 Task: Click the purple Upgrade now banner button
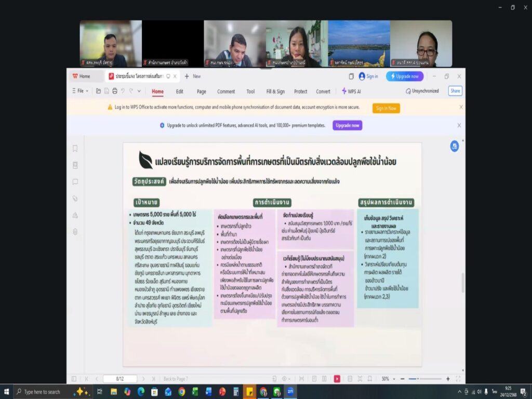(347, 125)
